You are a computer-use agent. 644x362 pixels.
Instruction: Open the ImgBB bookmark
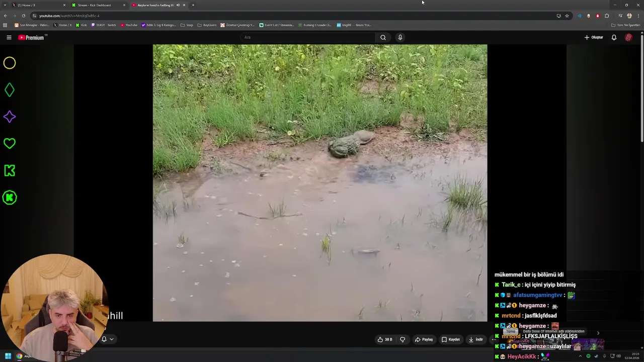(354, 25)
